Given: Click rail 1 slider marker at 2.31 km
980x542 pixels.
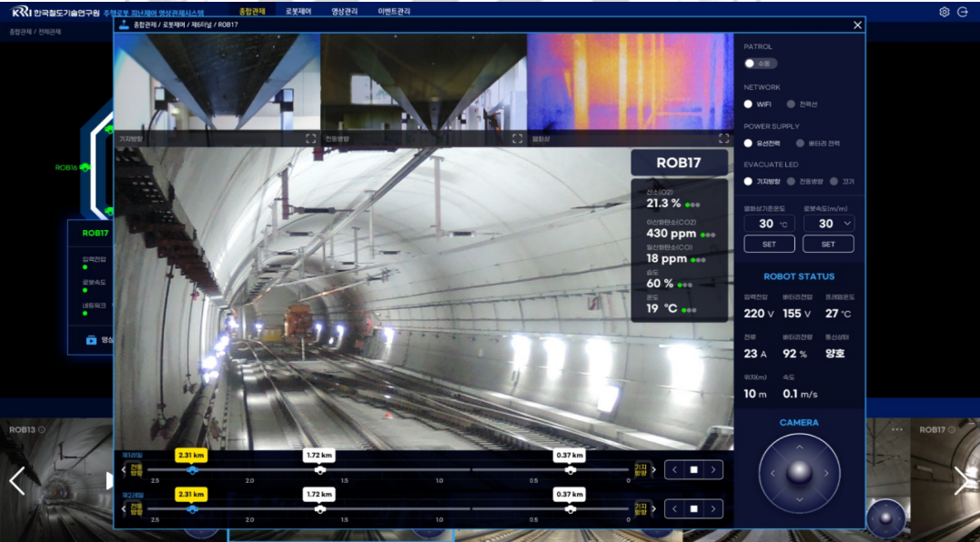Looking at the screenshot, I should tap(193, 470).
